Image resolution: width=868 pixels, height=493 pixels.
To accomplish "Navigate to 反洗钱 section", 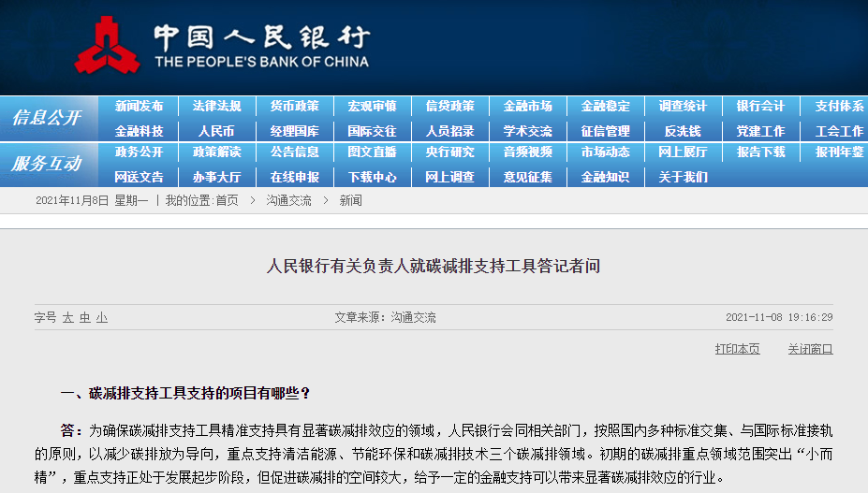I will point(683,131).
